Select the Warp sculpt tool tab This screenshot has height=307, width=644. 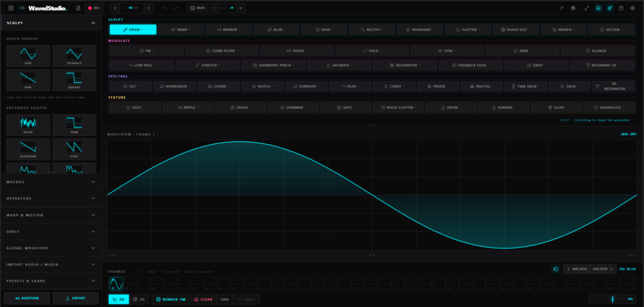tap(180, 30)
